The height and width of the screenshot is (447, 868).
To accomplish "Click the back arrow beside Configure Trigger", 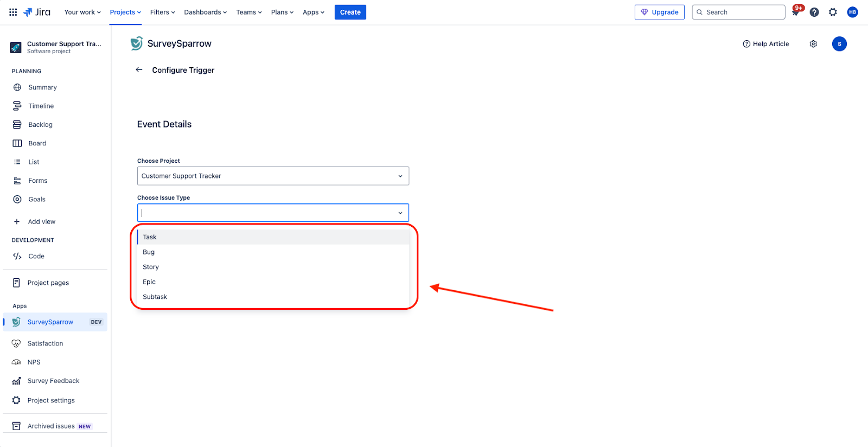I will 139,70.
